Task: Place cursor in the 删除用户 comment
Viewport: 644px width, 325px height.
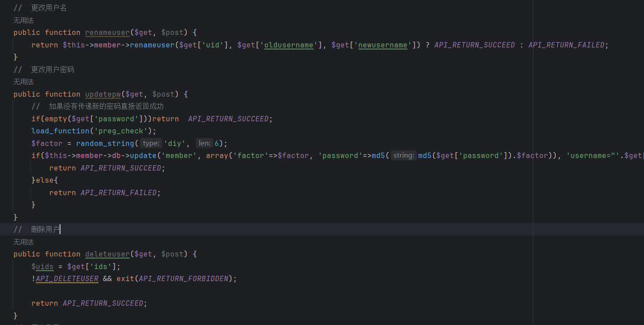Action: coord(45,230)
